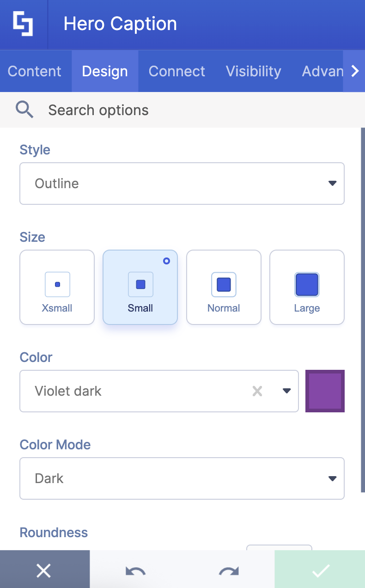Choose the Small size option
The image size is (365, 588).
(x=140, y=287)
